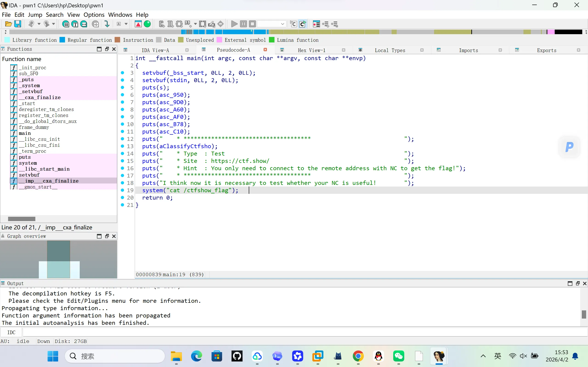Viewport: 588px width, 367px height.
Task: Click the binary search '010' toolbar icon
Action: pyautogui.click(x=84, y=24)
